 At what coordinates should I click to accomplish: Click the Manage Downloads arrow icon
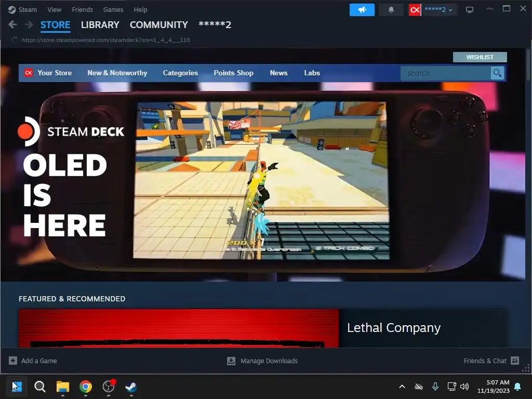(231, 361)
